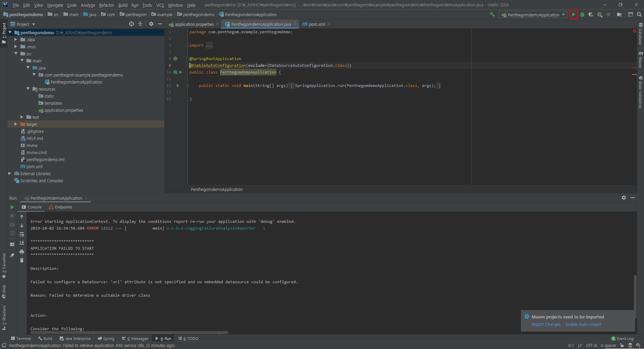Click Enable Auto-Import link
This screenshot has height=349, width=644.
click(x=583, y=325)
